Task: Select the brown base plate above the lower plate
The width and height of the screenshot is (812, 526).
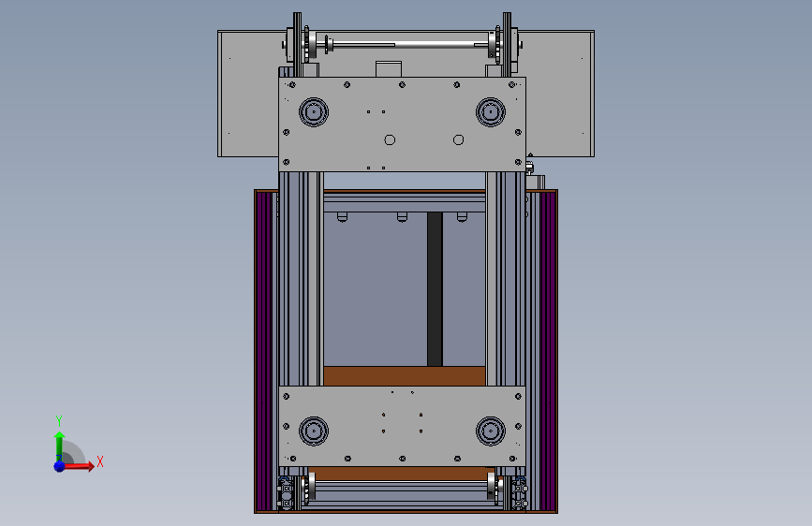Action: coord(405,376)
